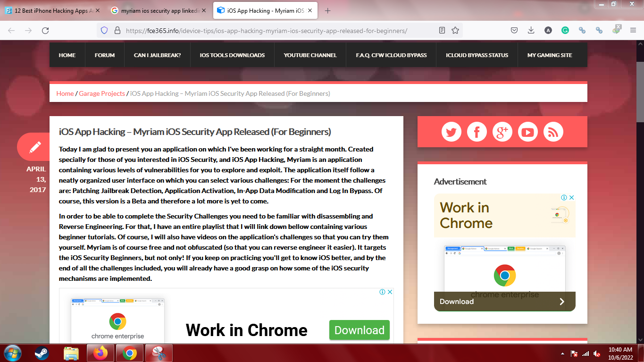Open the Windows Start button

(x=13, y=353)
